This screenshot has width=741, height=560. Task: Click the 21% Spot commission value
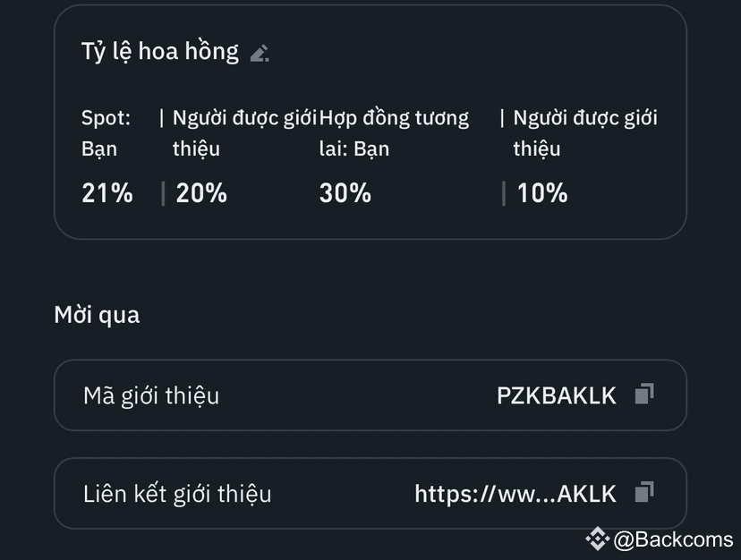[x=107, y=193]
